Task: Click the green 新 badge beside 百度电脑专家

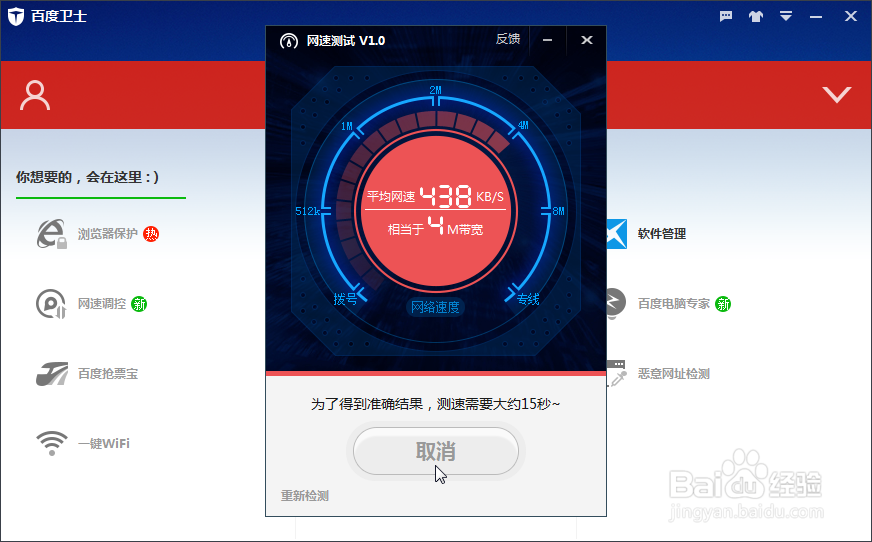Action: [723, 304]
